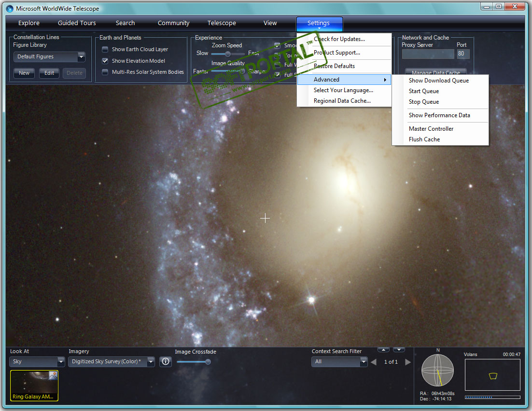Choose Restore Defaults in Settings menu
The width and height of the screenshot is (532, 411).
[x=344, y=66]
